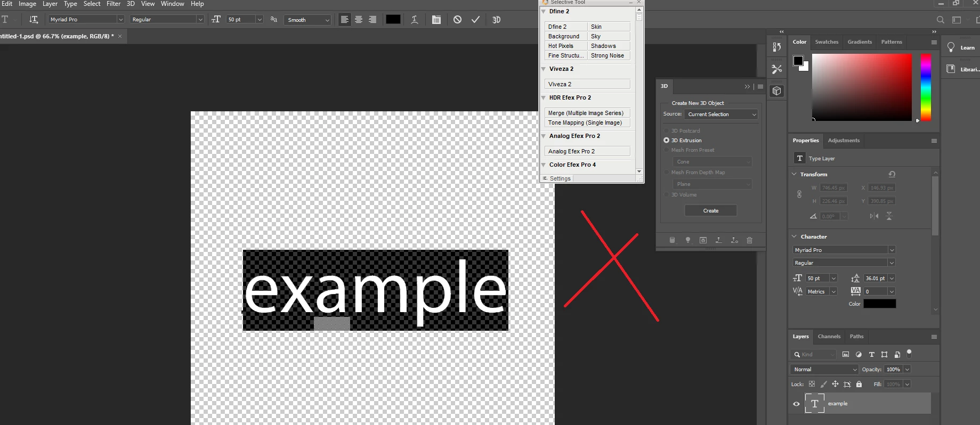This screenshot has height=425, width=980.
Task: Open the 3D panel cube icon
Action: [777, 91]
